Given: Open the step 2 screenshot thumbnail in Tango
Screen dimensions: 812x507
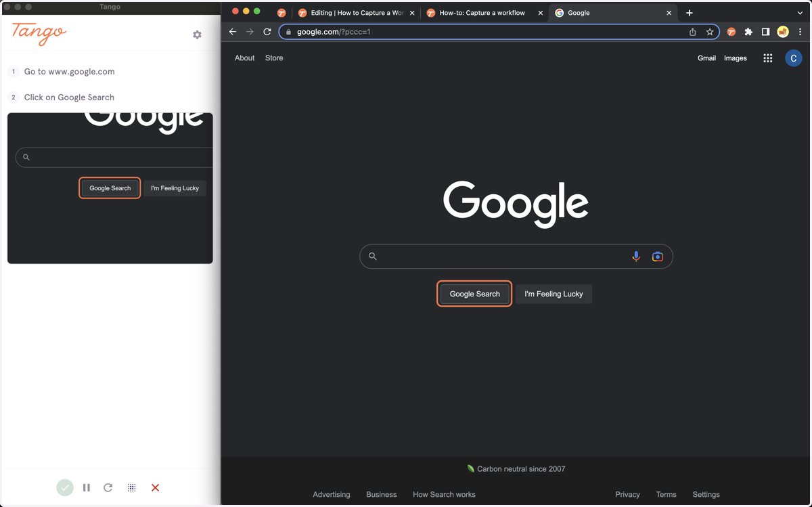Looking at the screenshot, I should (110, 188).
